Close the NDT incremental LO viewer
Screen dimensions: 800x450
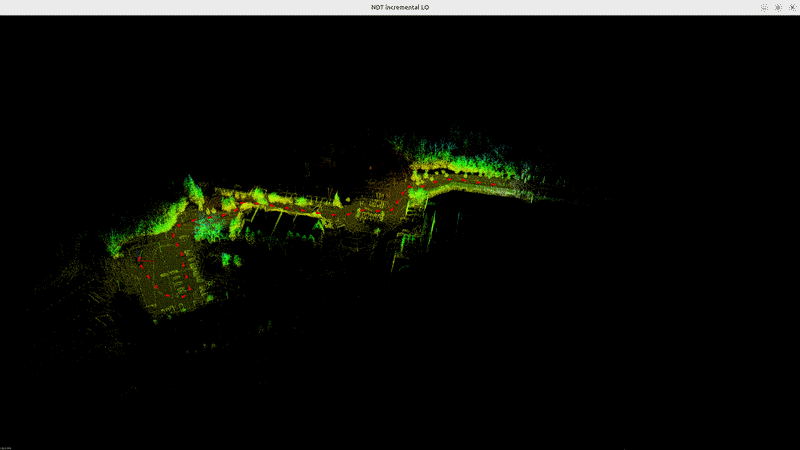tap(791, 7)
